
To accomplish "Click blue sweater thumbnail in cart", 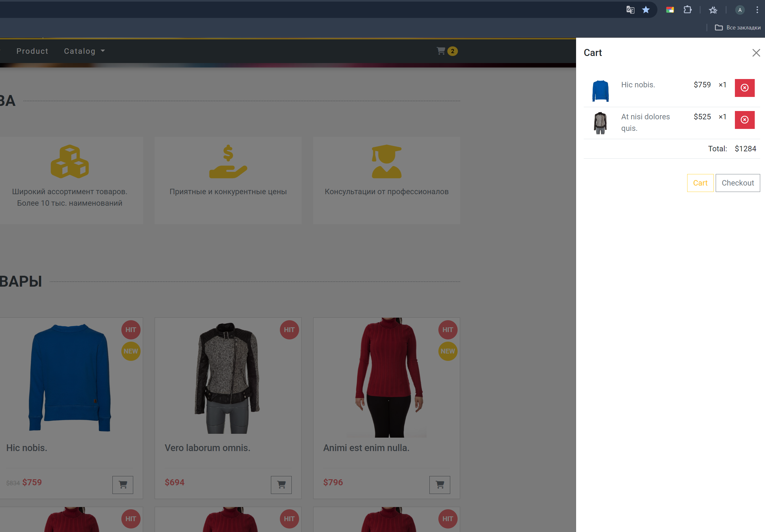I will click(600, 91).
